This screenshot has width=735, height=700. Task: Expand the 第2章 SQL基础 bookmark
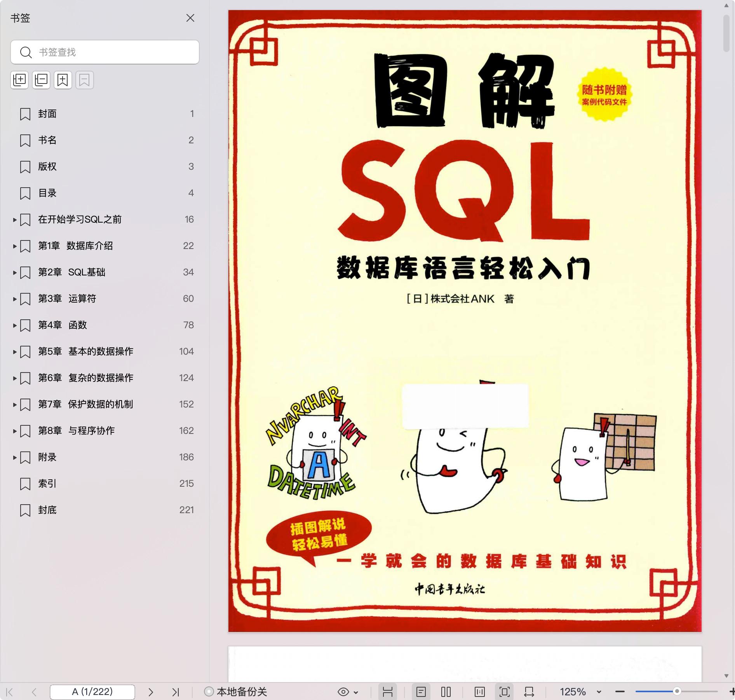coord(15,273)
